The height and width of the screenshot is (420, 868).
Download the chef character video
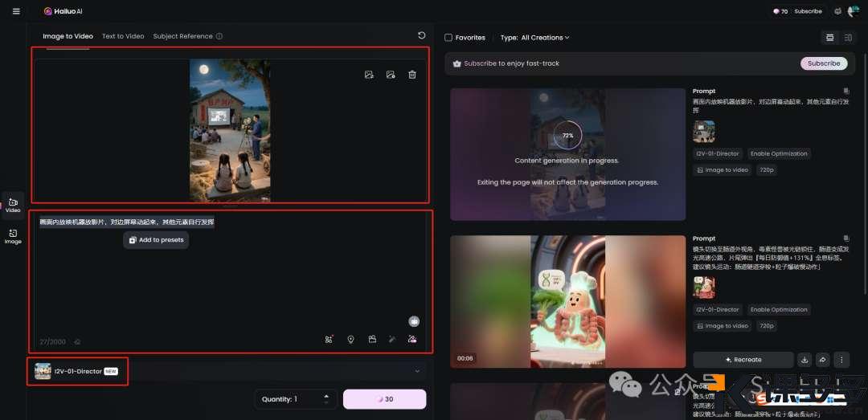805,360
